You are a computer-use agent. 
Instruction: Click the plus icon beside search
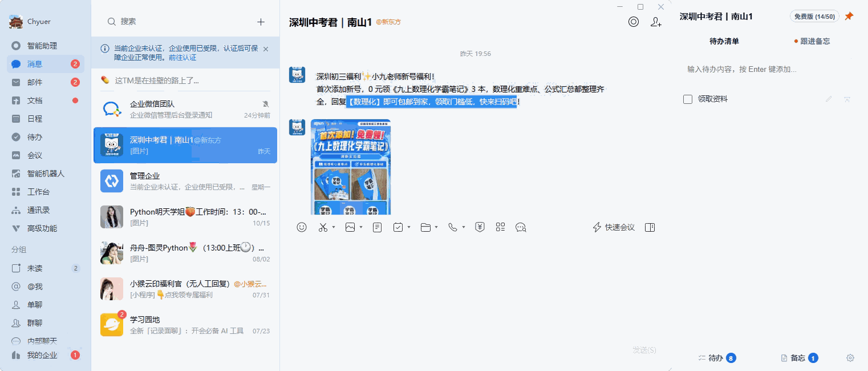coord(261,22)
